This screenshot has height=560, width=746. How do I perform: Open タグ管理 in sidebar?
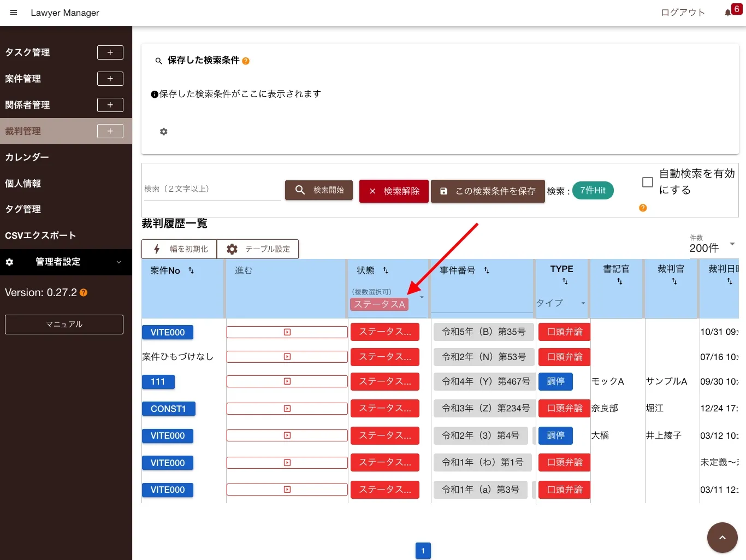coord(23,209)
